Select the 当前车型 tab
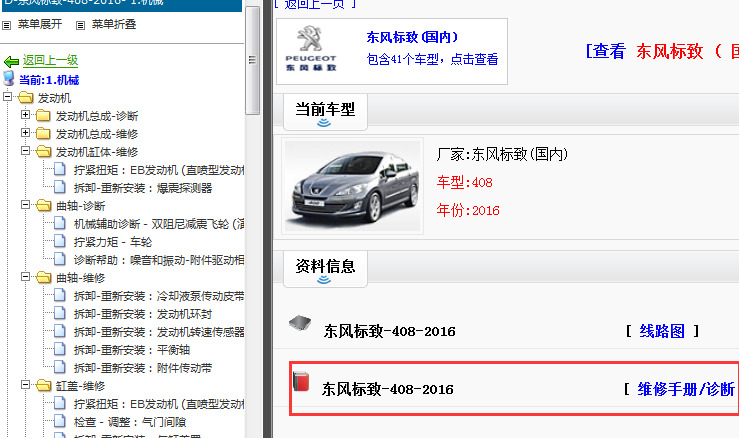The height and width of the screenshot is (438, 739). pos(325,112)
